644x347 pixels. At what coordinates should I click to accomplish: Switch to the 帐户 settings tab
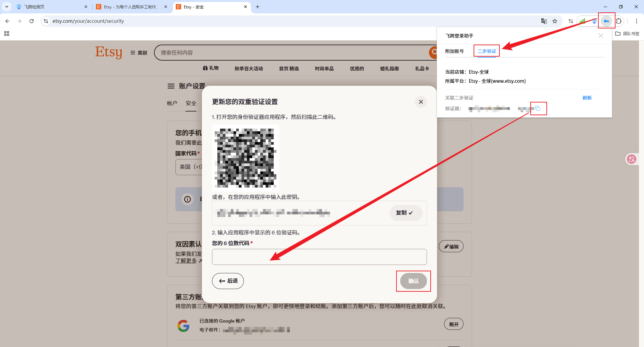172,103
